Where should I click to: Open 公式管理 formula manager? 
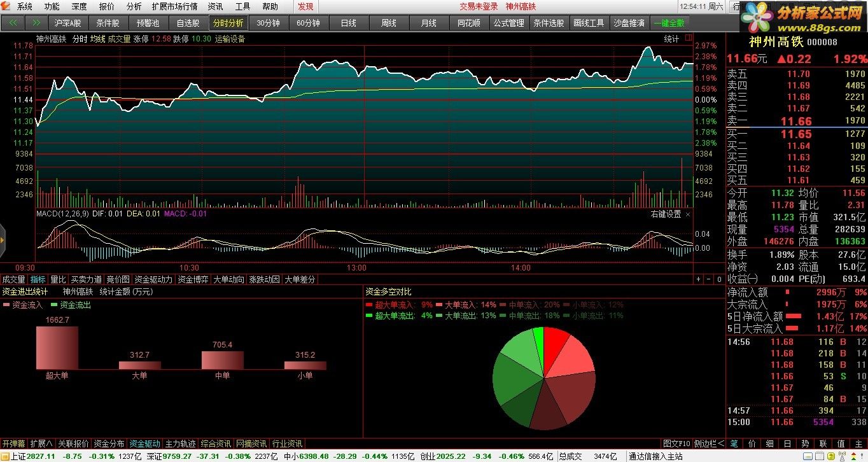tap(509, 23)
